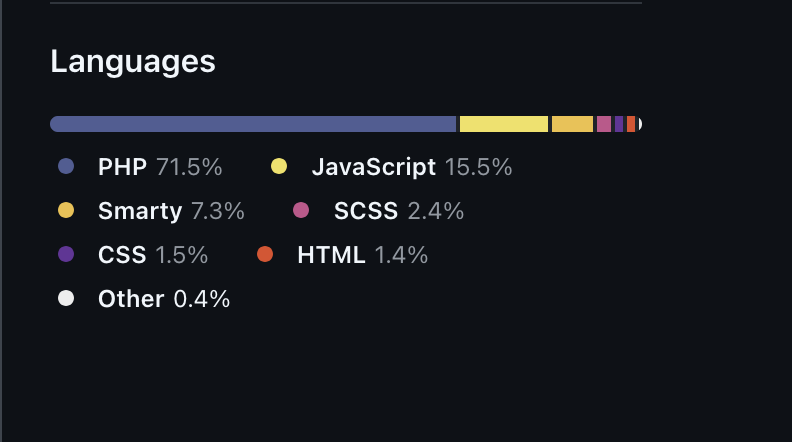
Task: Click the pink SCSS bar segment
Action: click(604, 124)
